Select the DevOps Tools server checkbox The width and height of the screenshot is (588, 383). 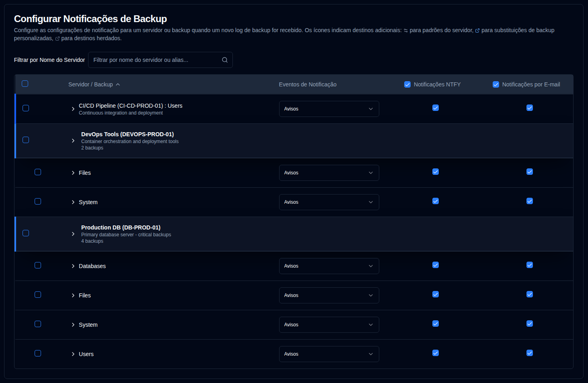(26, 140)
